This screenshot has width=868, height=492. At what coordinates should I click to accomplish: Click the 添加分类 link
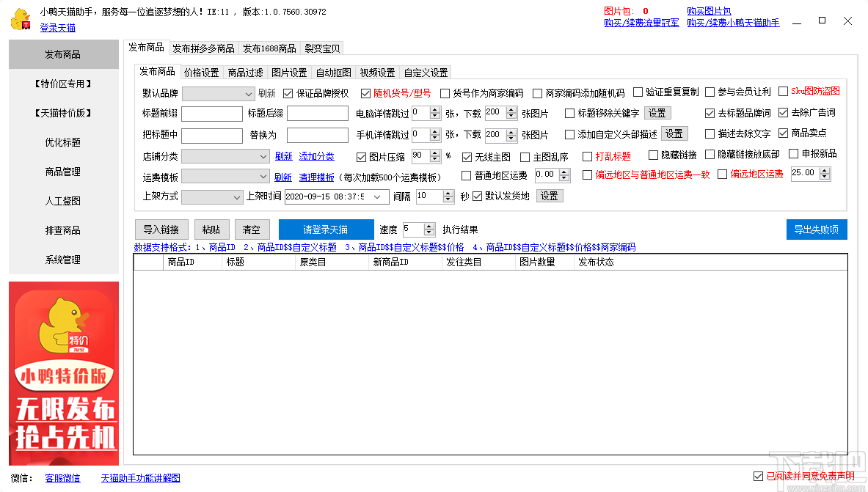tap(317, 157)
